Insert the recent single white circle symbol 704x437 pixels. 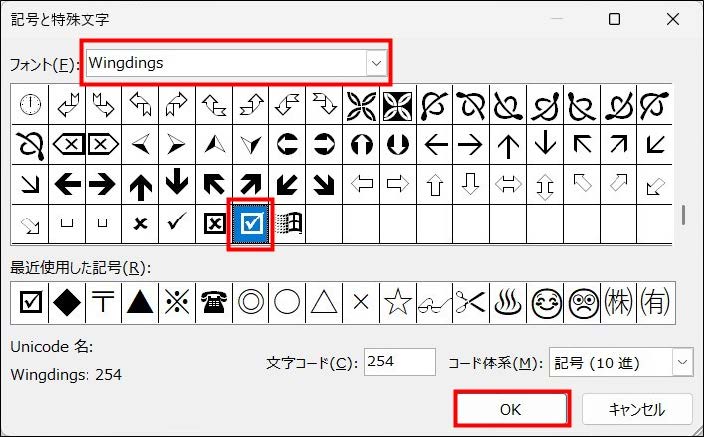[288, 303]
